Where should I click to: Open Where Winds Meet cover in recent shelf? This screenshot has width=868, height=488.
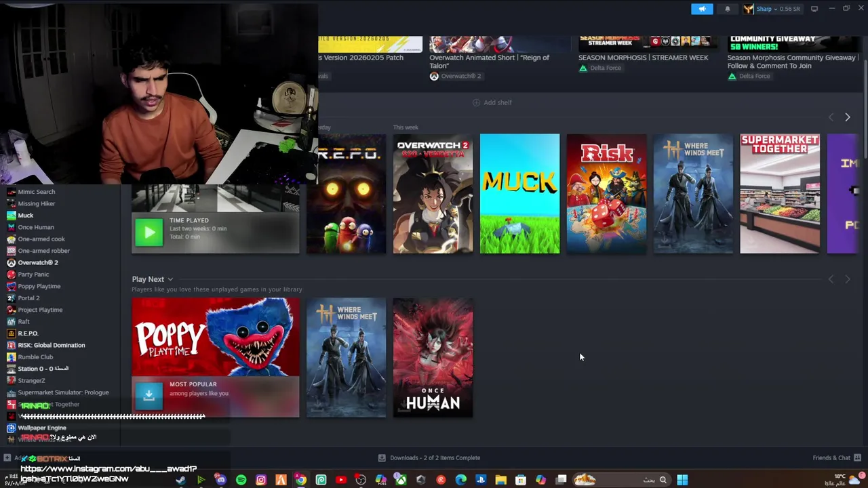pos(693,194)
